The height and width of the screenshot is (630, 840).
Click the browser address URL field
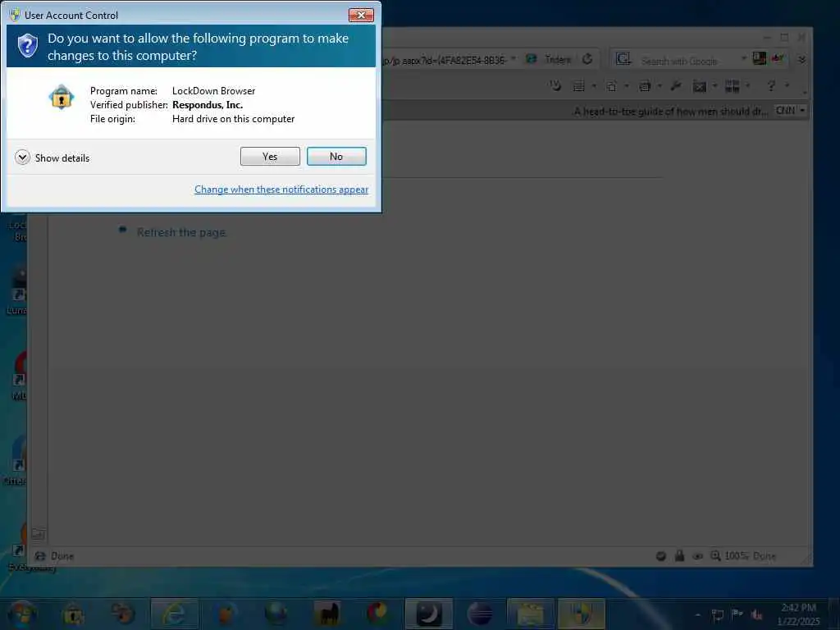coord(445,61)
